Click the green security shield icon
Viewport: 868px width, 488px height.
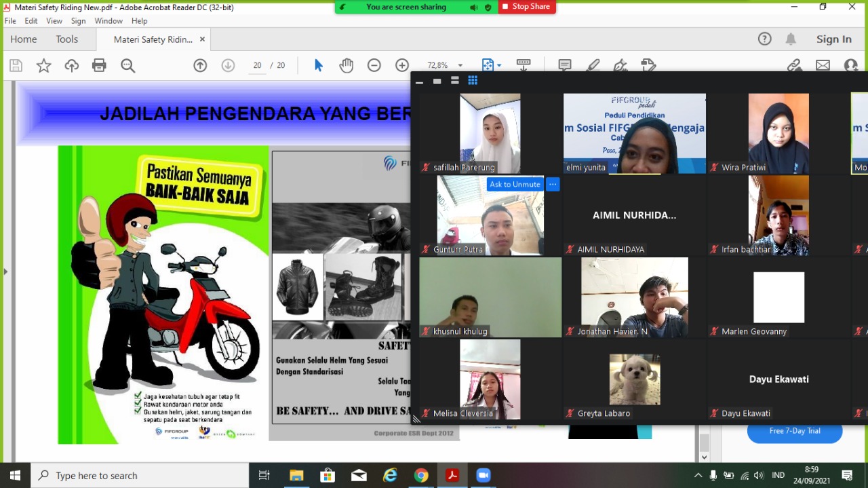point(488,7)
